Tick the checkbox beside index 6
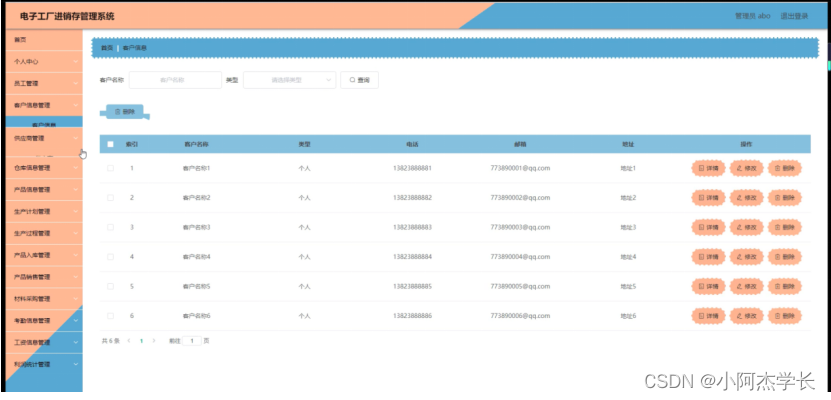The height and width of the screenshot is (400, 831). click(110, 316)
